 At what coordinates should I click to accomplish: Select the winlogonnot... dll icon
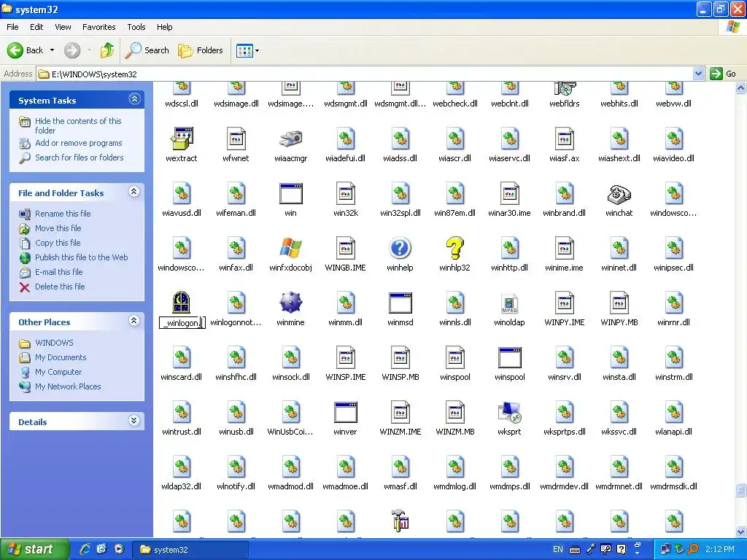pos(236,303)
